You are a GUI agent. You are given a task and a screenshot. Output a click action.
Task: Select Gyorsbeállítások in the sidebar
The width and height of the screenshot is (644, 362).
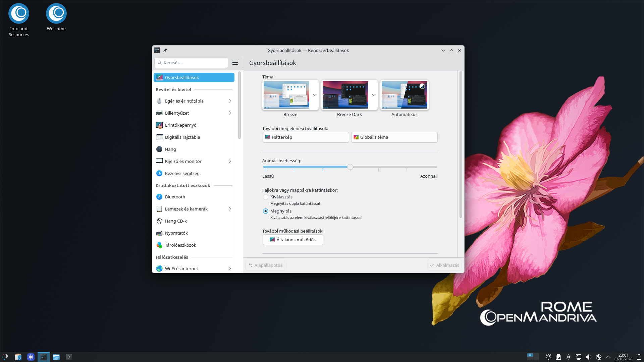pos(194,77)
